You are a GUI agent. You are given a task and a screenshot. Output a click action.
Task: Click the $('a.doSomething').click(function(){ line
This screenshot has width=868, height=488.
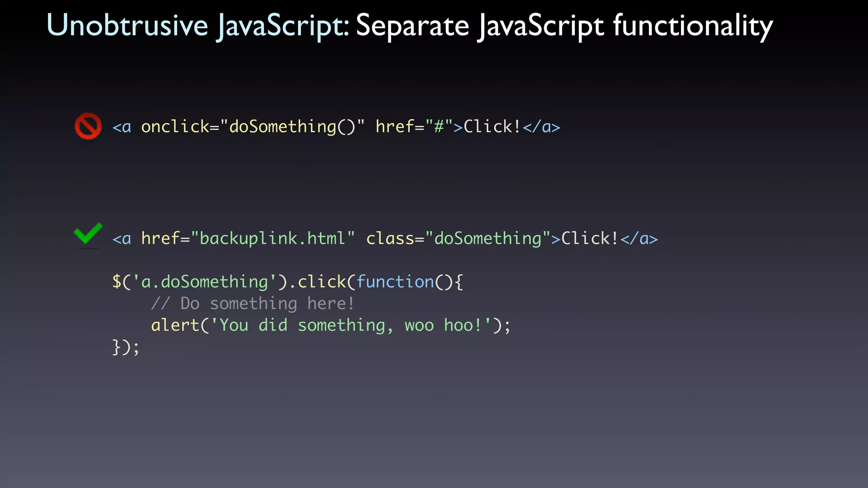pyautogui.click(x=288, y=282)
